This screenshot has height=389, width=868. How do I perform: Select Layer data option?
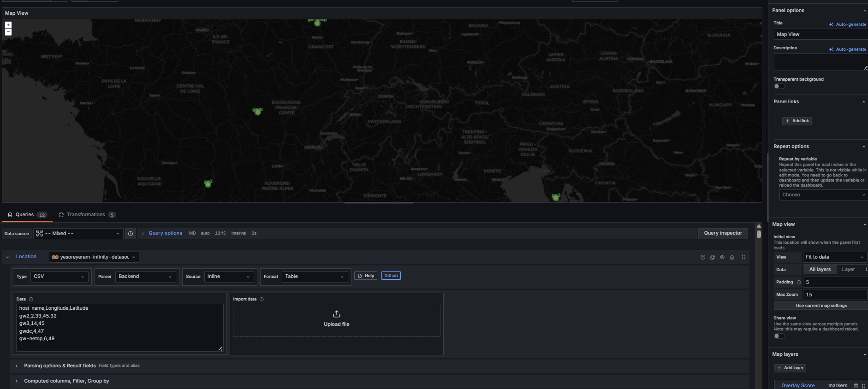tap(848, 270)
